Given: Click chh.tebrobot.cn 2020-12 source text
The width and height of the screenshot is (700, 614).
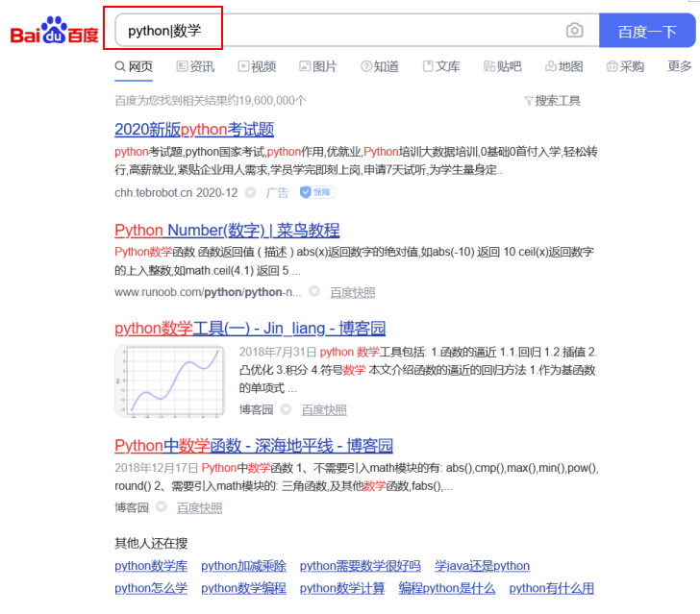Looking at the screenshot, I should 176,193.
